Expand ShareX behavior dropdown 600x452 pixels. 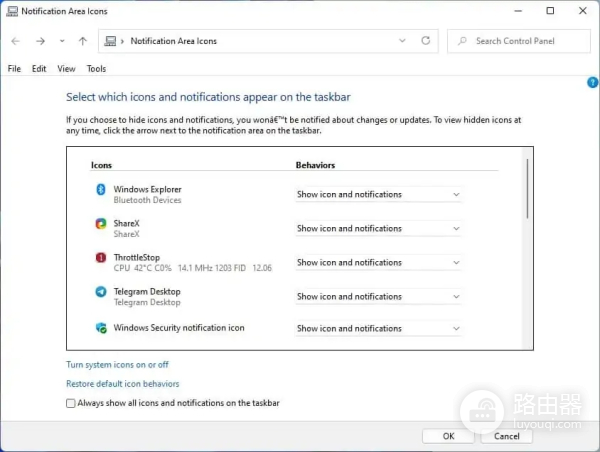pyautogui.click(x=378, y=229)
